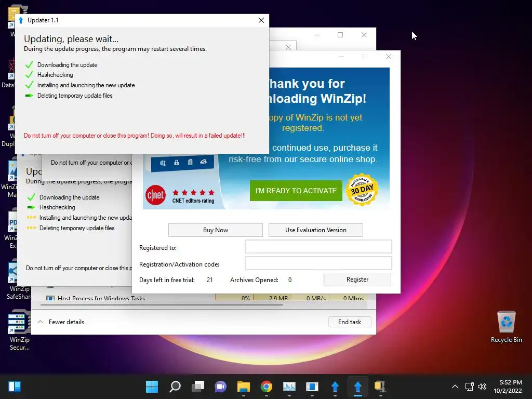The image size is (532, 399).
Task: Click the Registration/Activation code field
Action: [x=318, y=263]
